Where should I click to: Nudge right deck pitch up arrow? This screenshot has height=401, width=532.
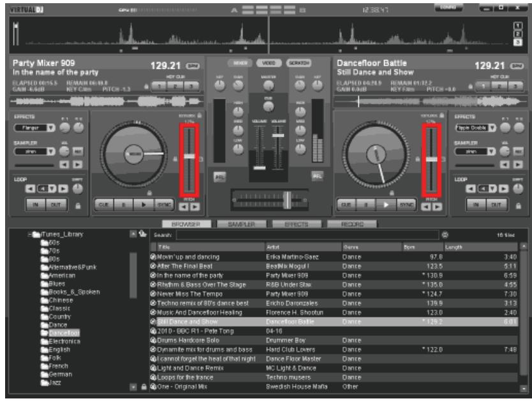(437, 207)
